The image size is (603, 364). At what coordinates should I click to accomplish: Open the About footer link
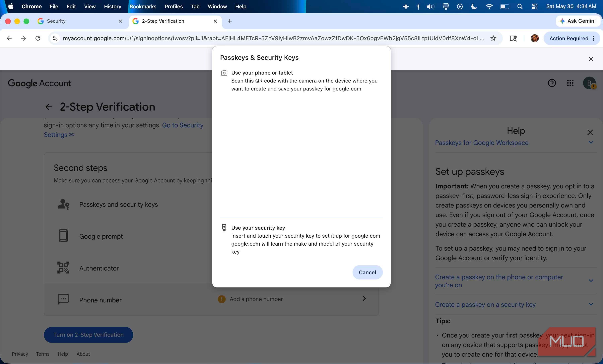coord(83,354)
